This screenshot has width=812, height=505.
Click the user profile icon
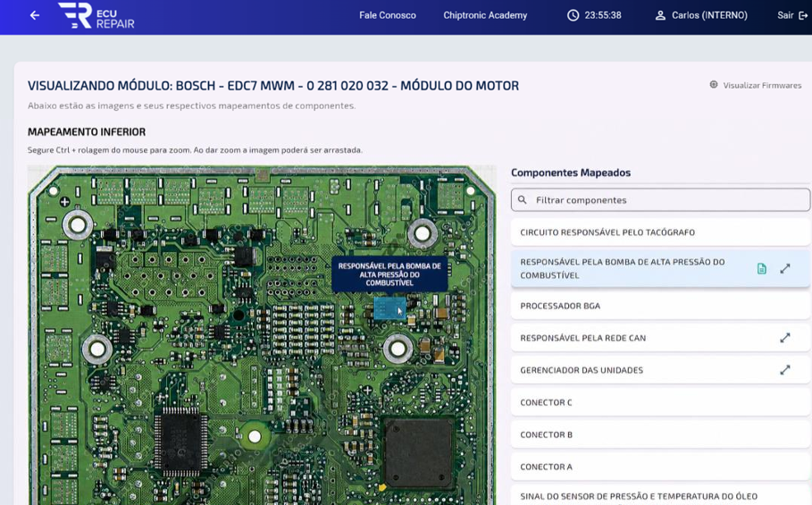pyautogui.click(x=660, y=15)
